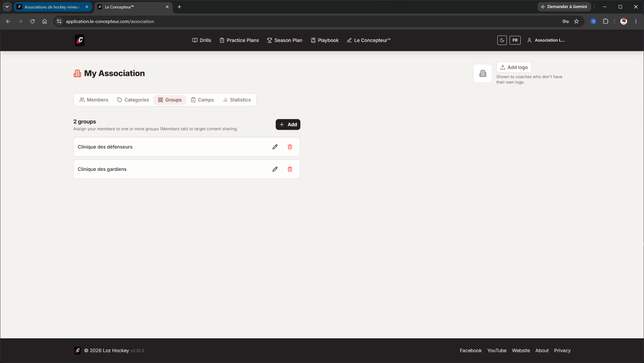This screenshot has width=644, height=363.
Task: Open the Facebook footer link
Action: [471, 350]
